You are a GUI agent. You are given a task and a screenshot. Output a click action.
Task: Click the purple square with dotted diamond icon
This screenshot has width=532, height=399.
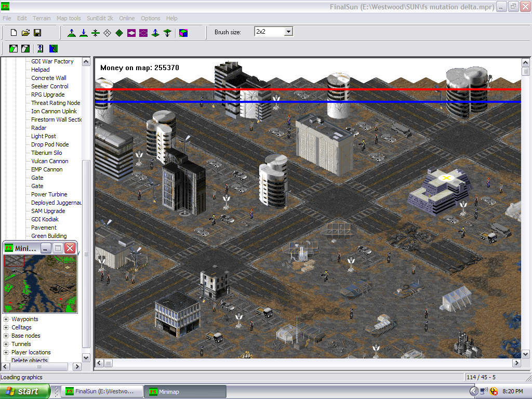[x=143, y=33]
